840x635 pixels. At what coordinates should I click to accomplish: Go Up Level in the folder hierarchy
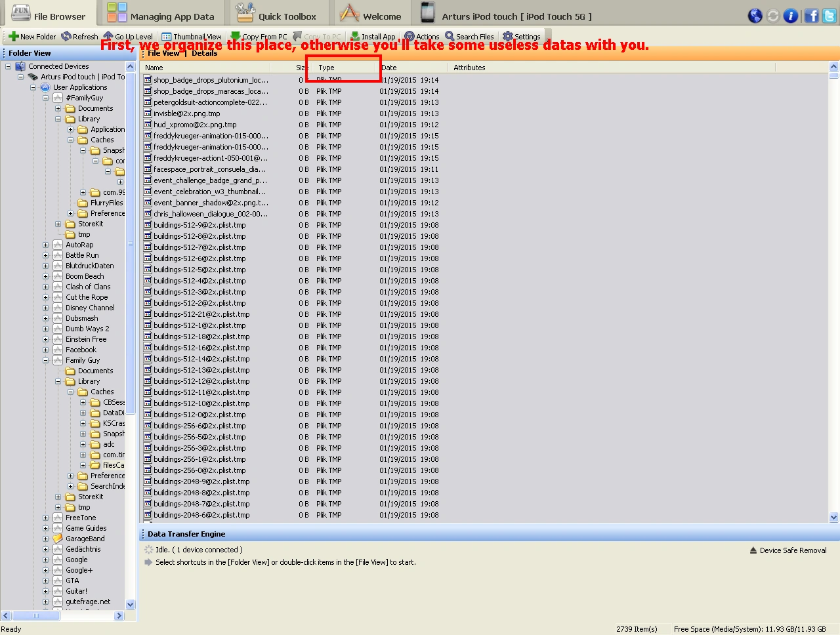[x=128, y=37]
